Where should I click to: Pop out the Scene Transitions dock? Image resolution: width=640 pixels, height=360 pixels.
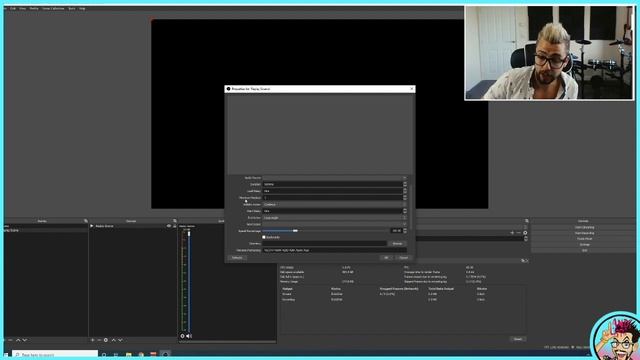pyautogui.click(x=527, y=221)
